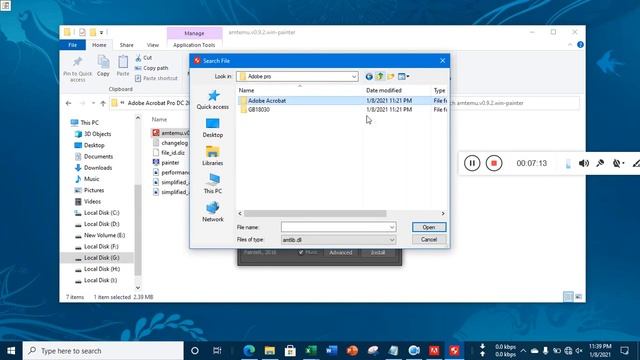Screen dimensions: 640x360
Task: Pause the screen recording
Action: pyautogui.click(x=472, y=163)
